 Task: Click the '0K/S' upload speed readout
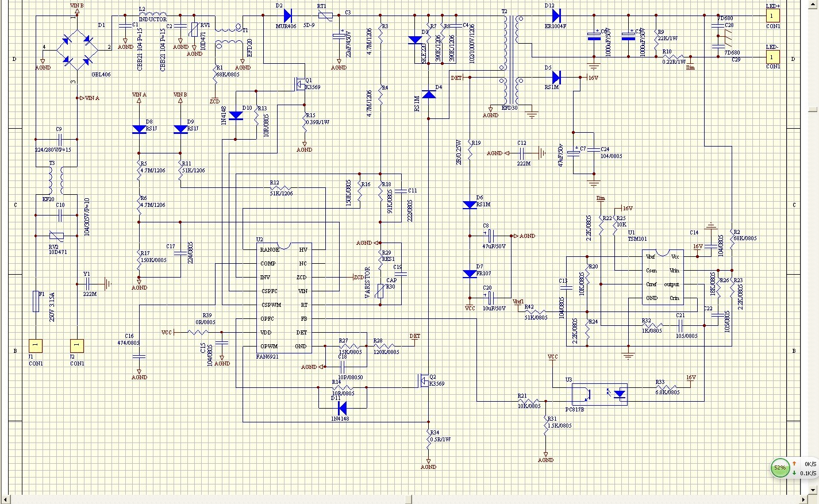coord(810,464)
